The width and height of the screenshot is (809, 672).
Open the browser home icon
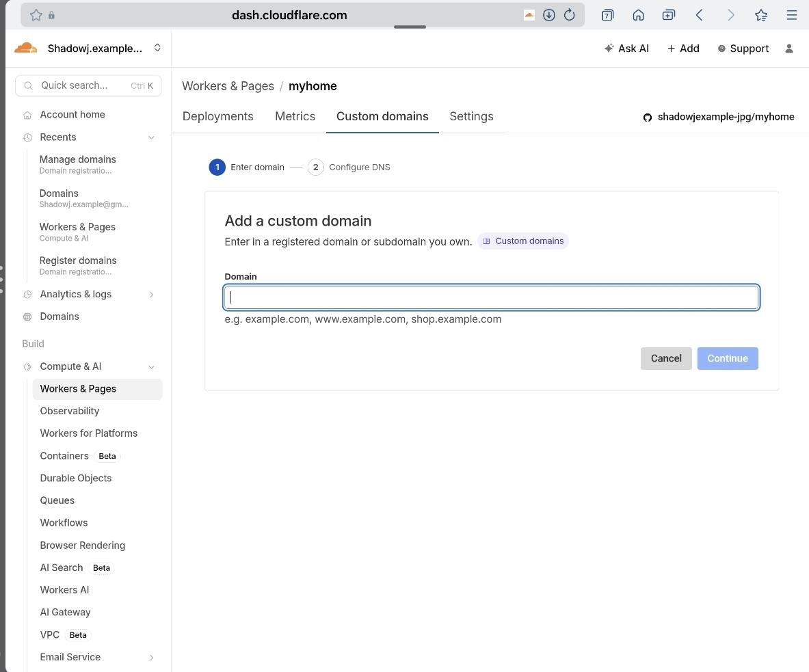[638, 15]
